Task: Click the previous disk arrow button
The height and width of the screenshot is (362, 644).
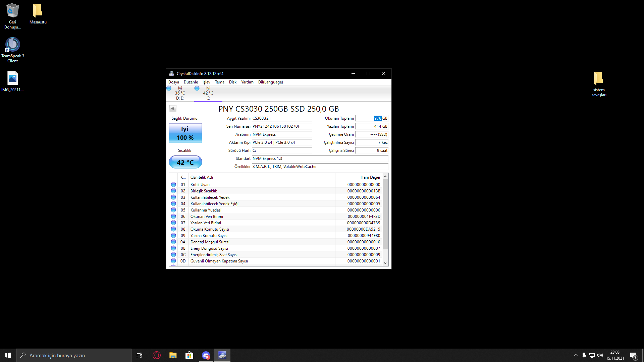Action: [173, 108]
